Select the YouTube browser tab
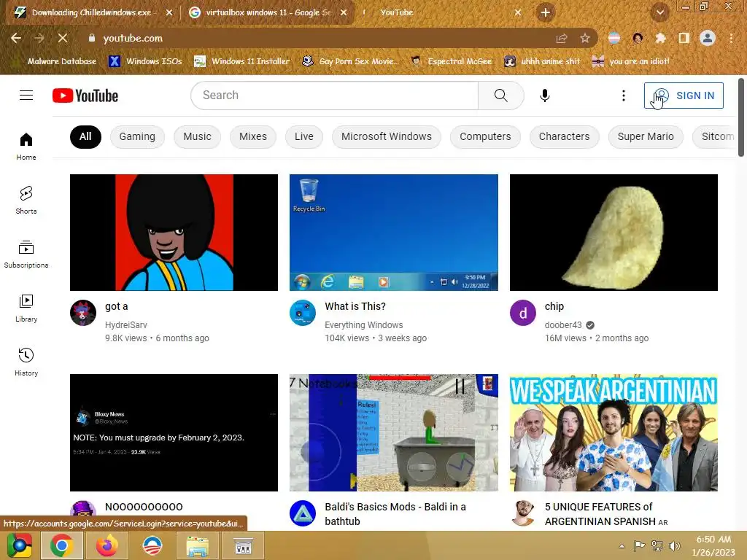 [441, 12]
